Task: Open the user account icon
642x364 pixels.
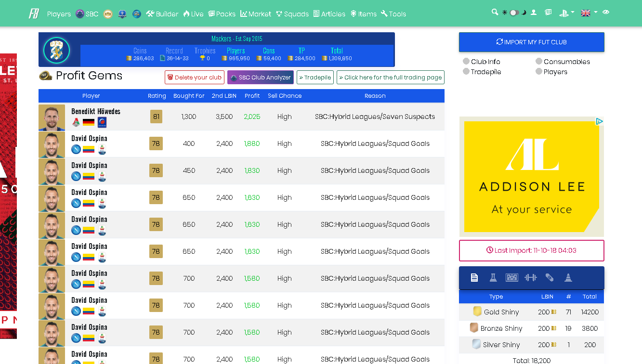Action: coord(534,13)
